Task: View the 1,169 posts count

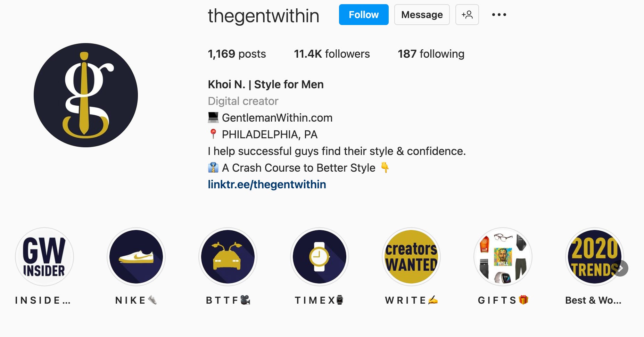Action: 237,54
